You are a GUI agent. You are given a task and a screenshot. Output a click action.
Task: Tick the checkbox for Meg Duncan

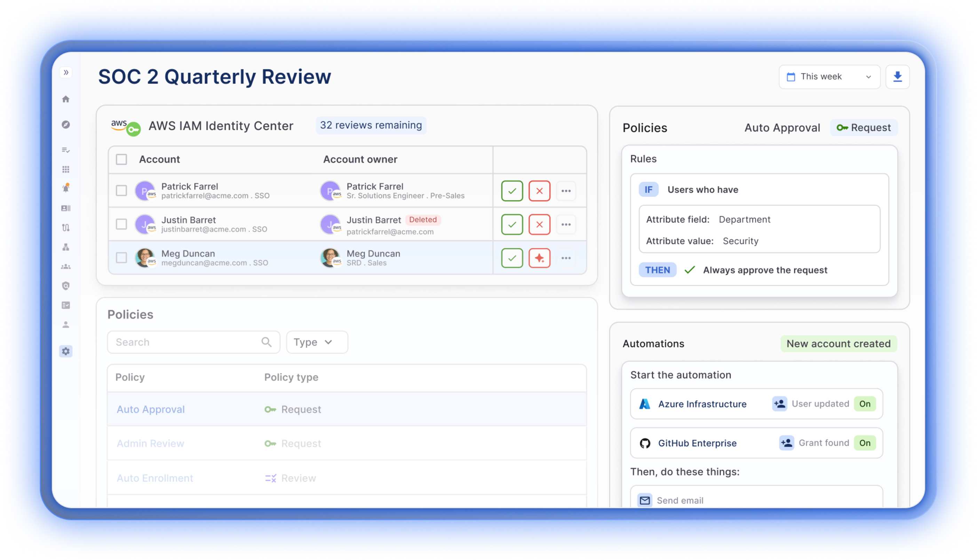click(x=121, y=258)
